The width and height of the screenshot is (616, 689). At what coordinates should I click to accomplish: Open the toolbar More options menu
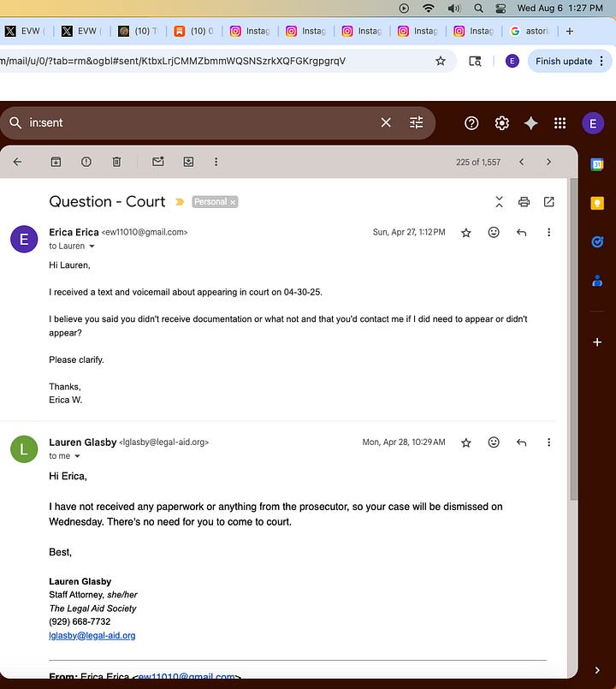click(x=216, y=162)
